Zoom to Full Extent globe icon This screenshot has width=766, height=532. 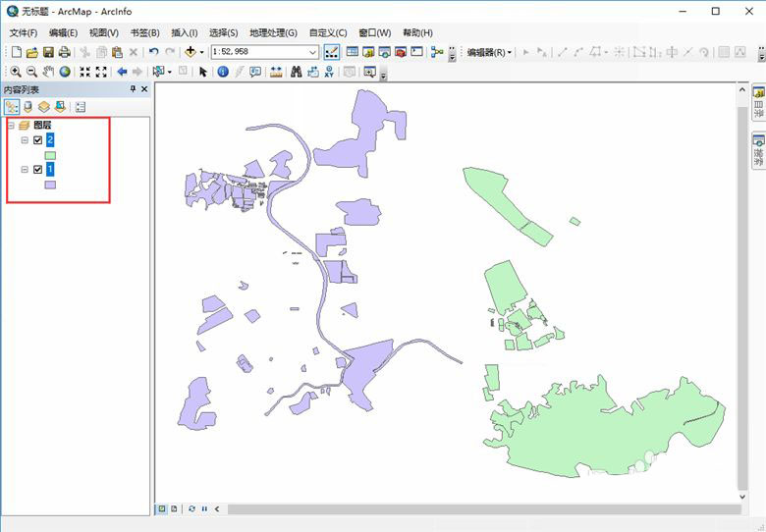click(x=65, y=72)
